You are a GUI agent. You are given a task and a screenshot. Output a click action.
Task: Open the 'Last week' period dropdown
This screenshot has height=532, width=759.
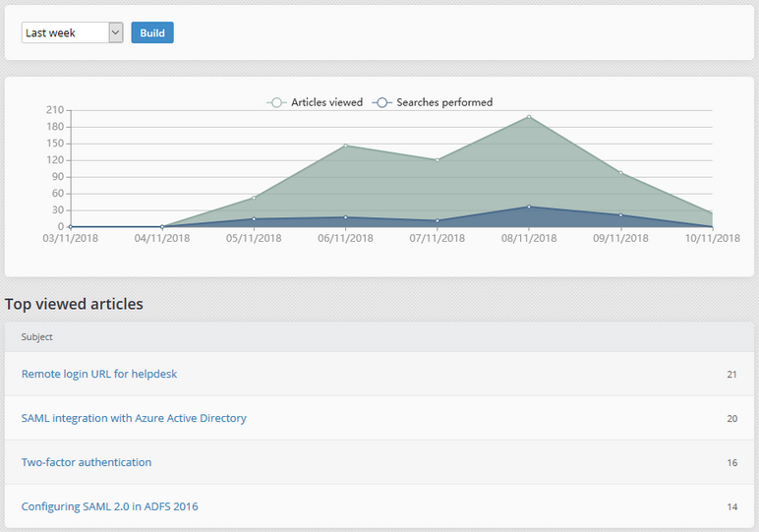pos(72,32)
